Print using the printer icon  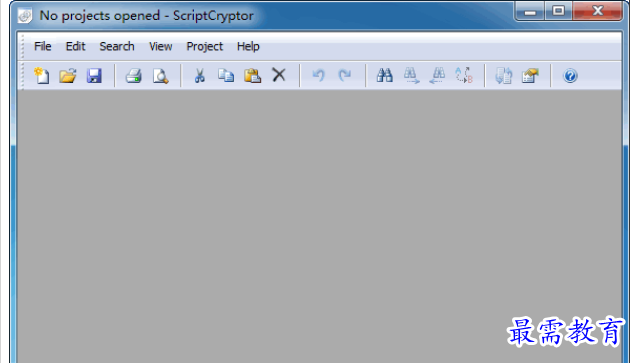tap(134, 75)
